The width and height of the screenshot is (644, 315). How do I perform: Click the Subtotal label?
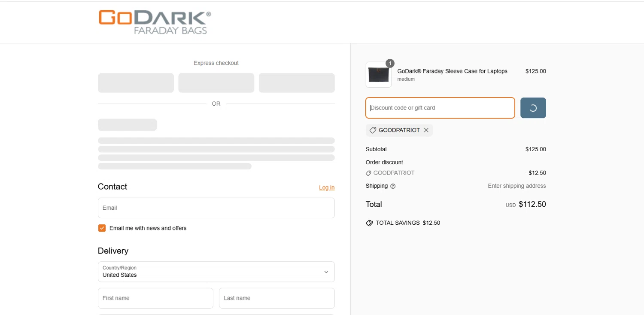click(x=376, y=150)
